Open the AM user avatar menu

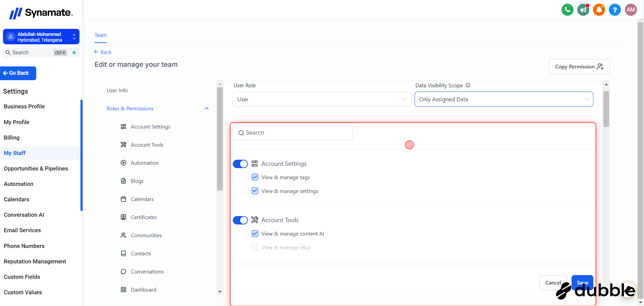[x=631, y=10]
